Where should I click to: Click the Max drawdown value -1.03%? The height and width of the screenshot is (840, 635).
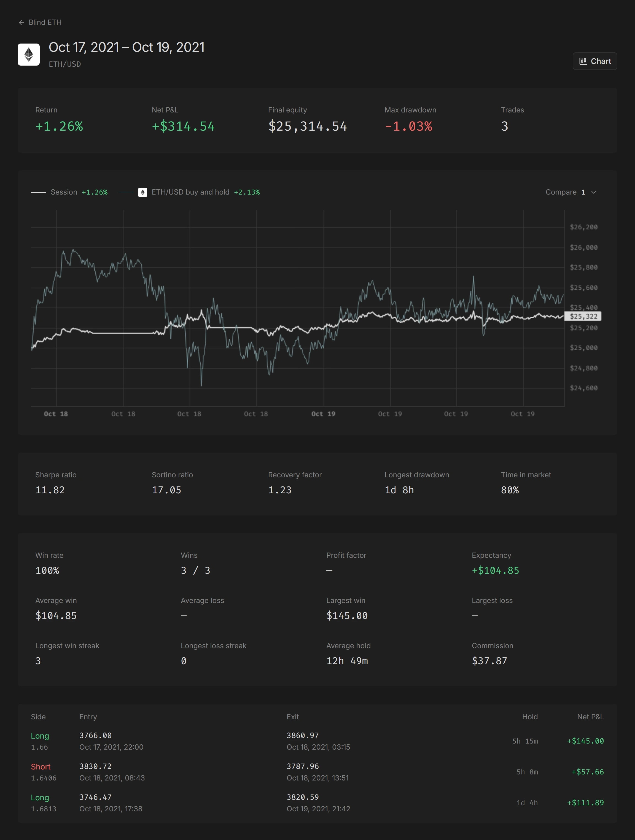[408, 126]
